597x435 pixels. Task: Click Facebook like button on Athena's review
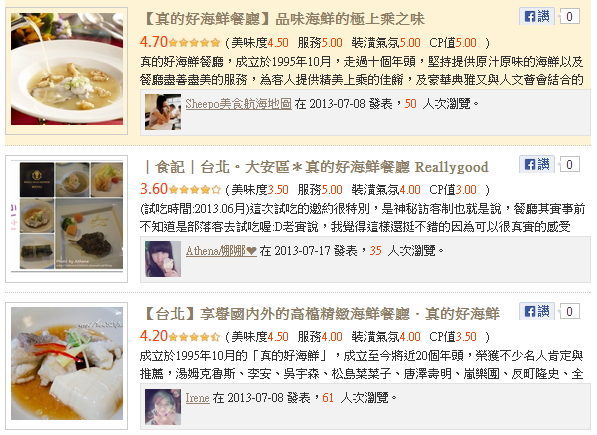[x=537, y=164]
